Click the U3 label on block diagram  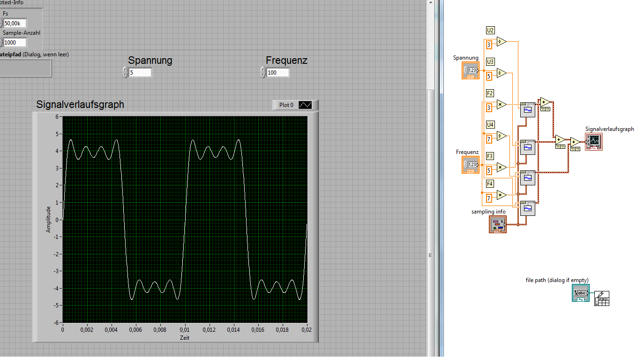tap(490, 62)
